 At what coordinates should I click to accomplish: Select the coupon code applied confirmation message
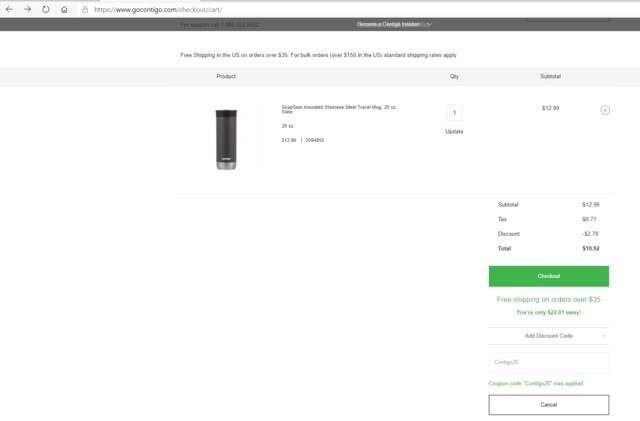(x=536, y=383)
